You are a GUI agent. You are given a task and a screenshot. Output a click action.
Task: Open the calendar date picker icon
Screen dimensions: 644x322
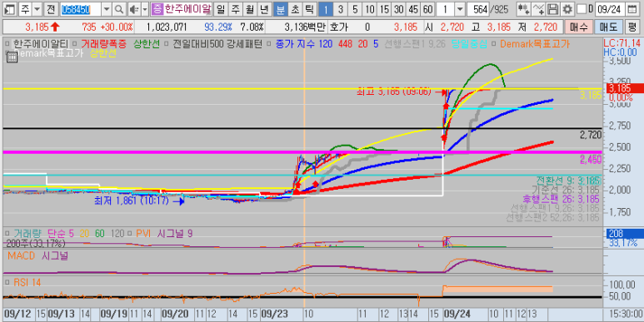[x=632, y=9]
